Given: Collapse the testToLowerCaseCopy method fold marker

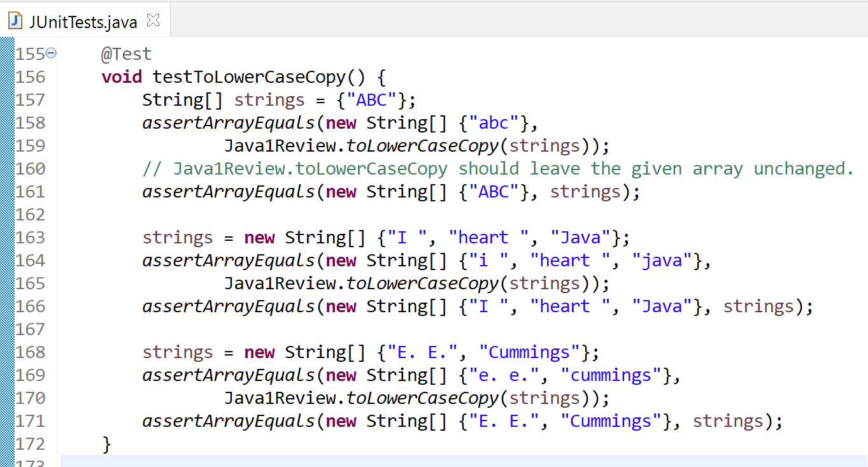Looking at the screenshot, I should 51,53.
